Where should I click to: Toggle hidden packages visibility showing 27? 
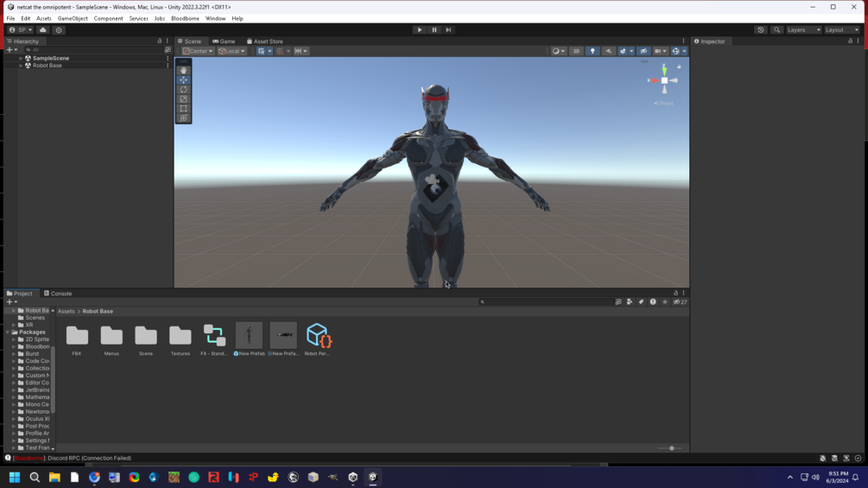[680, 302]
